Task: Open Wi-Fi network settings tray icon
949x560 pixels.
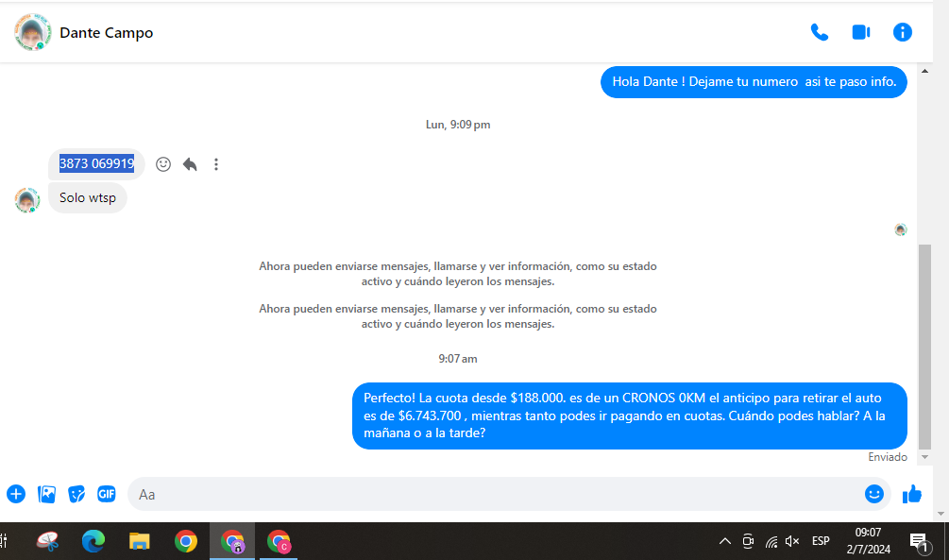Action: (x=771, y=541)
